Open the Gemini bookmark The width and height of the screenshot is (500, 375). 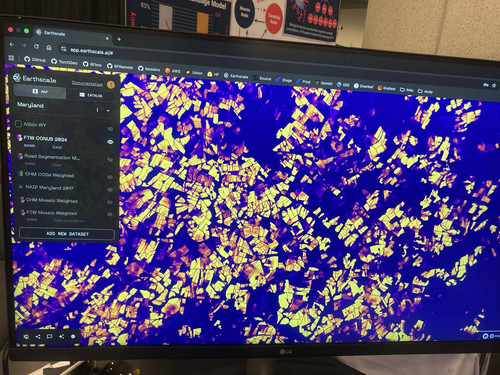tap(323, 83)
